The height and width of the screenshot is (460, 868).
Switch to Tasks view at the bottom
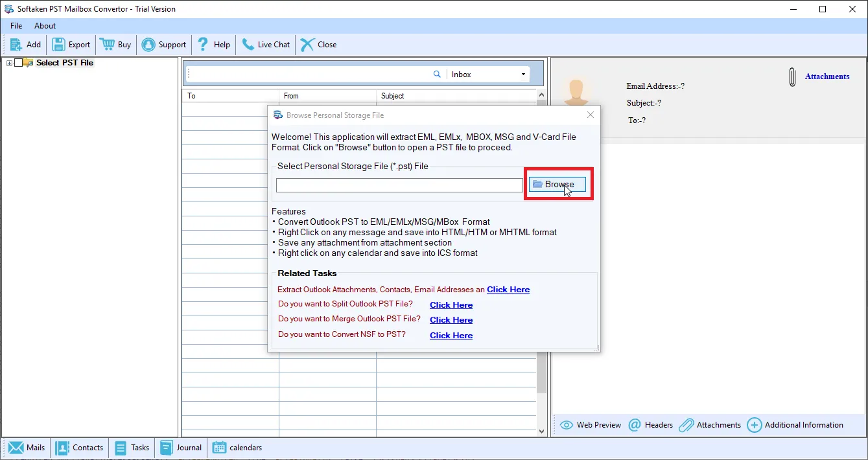tap(132, 448)
